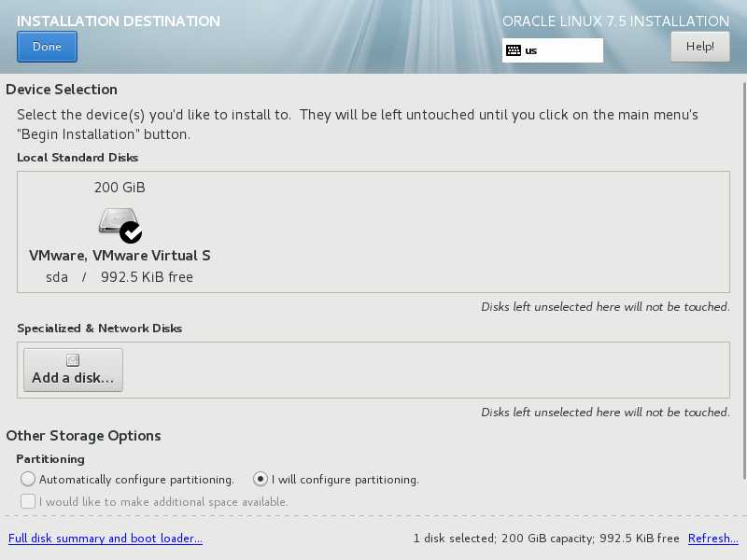Click the Partitioning label
The image size is (747, 560).
pyautogui.click(x=50, y=459)
